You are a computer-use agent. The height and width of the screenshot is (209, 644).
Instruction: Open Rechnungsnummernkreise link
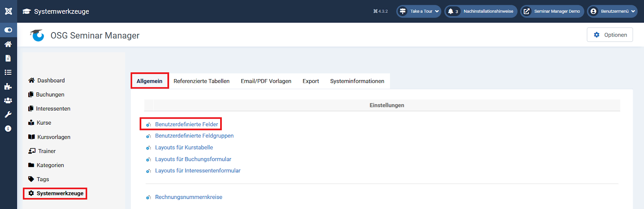coord(189,197)
